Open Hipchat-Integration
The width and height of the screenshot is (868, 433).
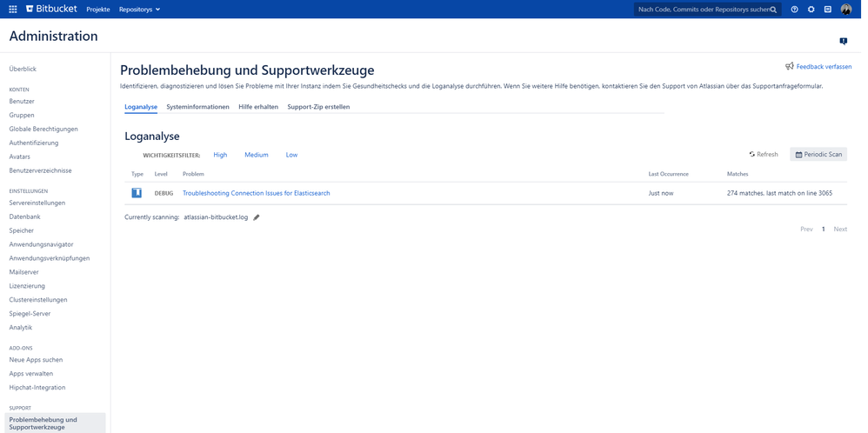coord(37,388)
